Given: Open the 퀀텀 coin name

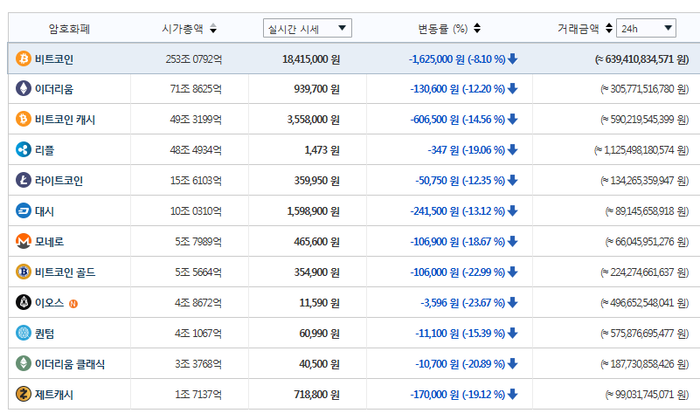Looking at the screenshot, I should pyautogui.click(x=44, y=333).
